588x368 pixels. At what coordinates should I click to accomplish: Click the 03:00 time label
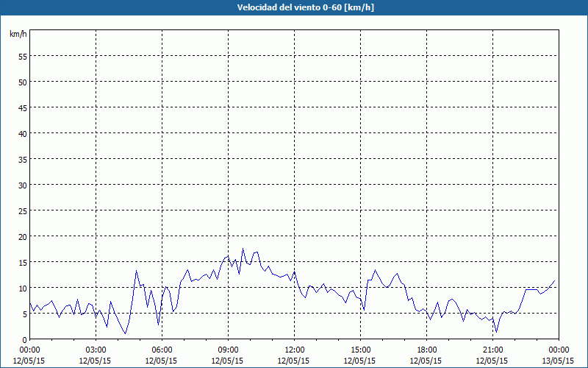tap(96, 350)
